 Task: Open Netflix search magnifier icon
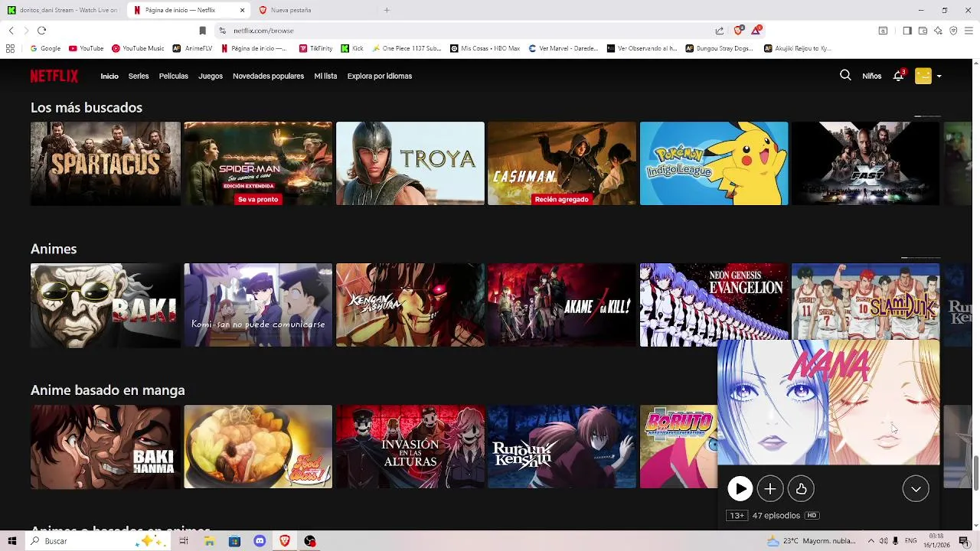click(x=845, y=76)
